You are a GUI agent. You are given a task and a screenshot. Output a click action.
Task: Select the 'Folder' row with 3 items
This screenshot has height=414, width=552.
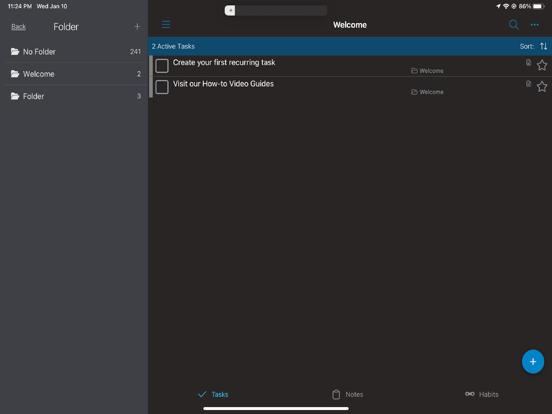pyautogui.click(x=74, y=96)
